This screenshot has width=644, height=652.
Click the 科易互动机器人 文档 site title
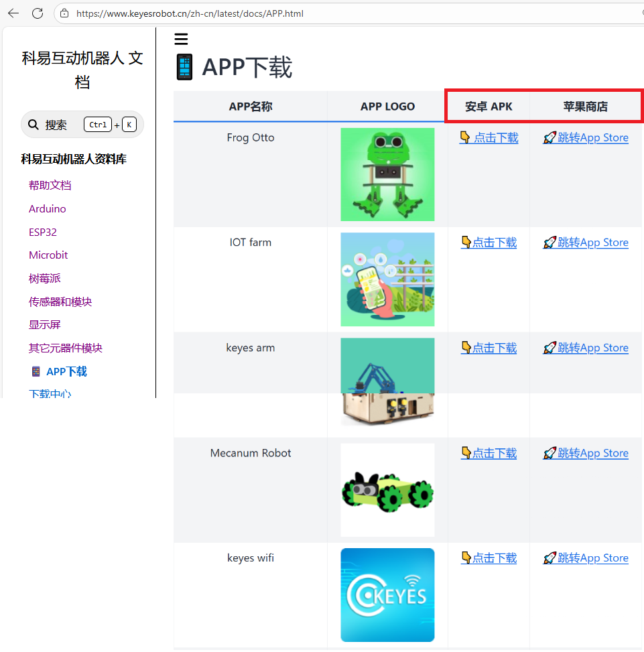pyautogui.click(x=82, y=70)
